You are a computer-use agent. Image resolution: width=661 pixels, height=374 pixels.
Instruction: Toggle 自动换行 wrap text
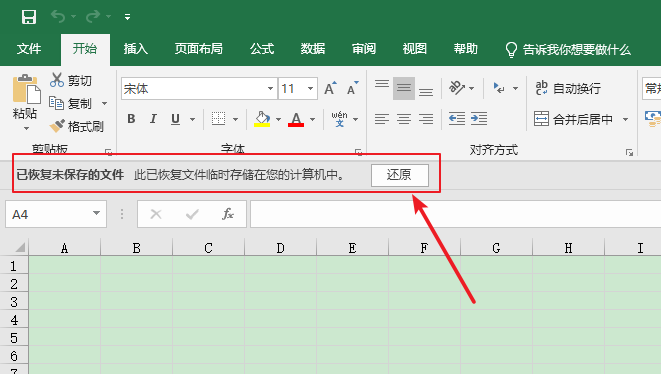click(568, 88)
